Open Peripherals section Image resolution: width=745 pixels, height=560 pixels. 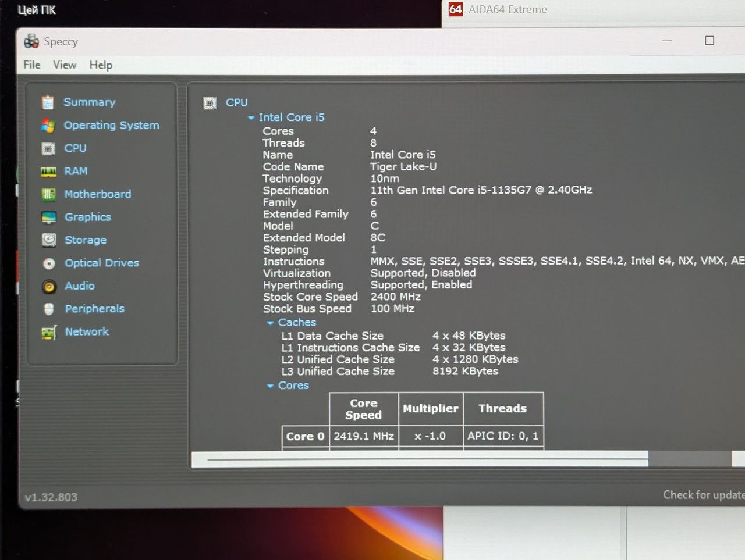click(95, 309)
